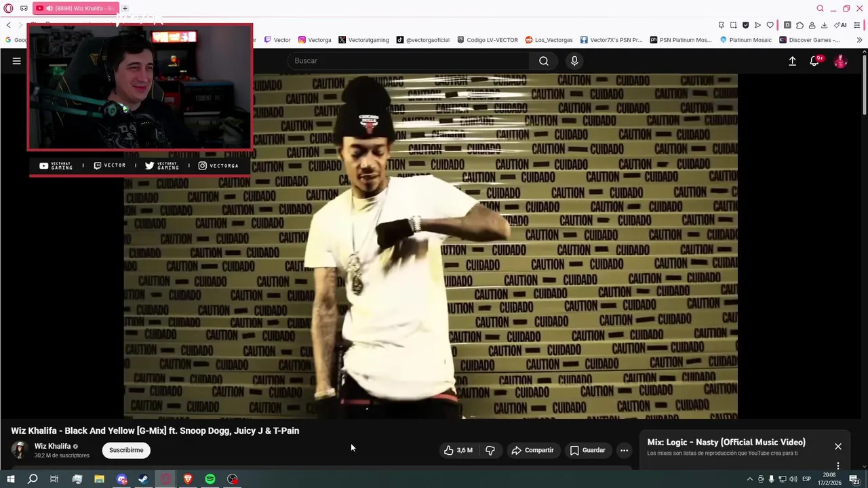This screenshot has height=488, width=868.
Task: Expand hidden bookmarks with double chevron
Action: pyautogui.click(x=859, y=40)
